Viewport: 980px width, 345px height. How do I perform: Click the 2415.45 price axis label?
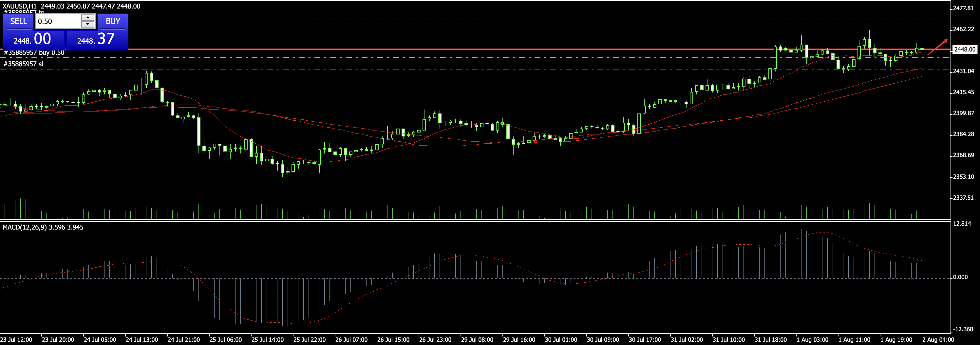coord(964,92)
